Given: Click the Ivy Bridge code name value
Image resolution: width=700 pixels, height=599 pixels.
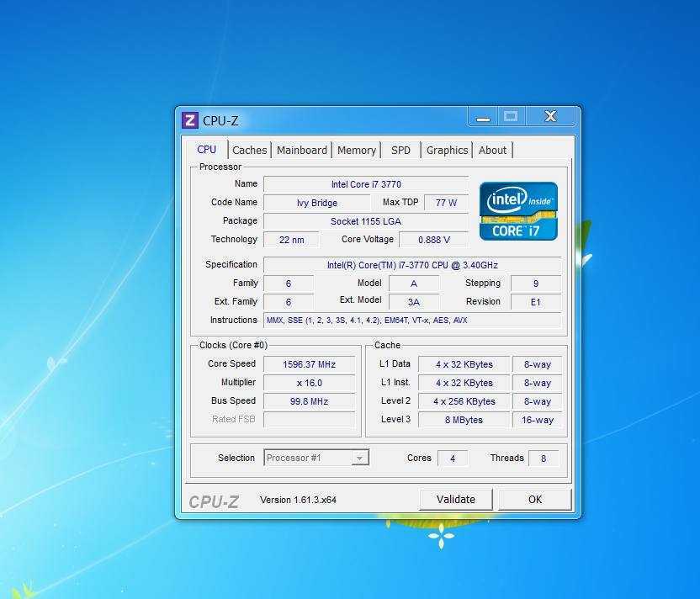Looking at the screenshot, I should coord(317,203).
